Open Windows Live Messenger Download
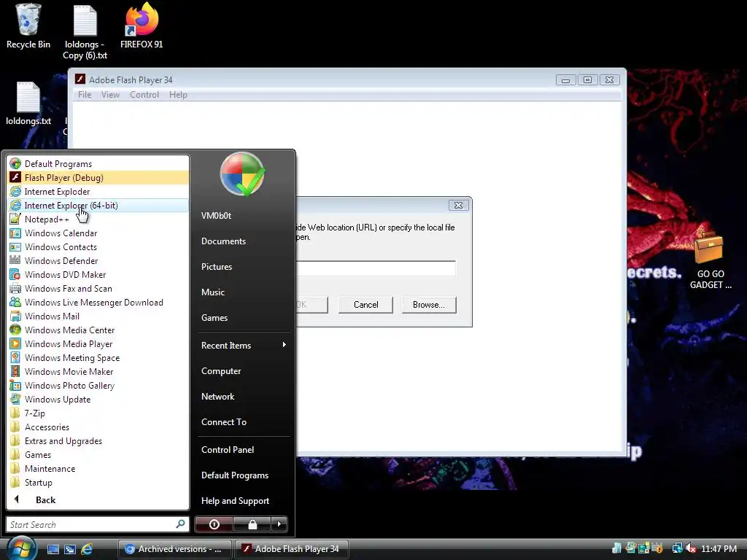Screen dimensions: 747x560 point(98,302)
